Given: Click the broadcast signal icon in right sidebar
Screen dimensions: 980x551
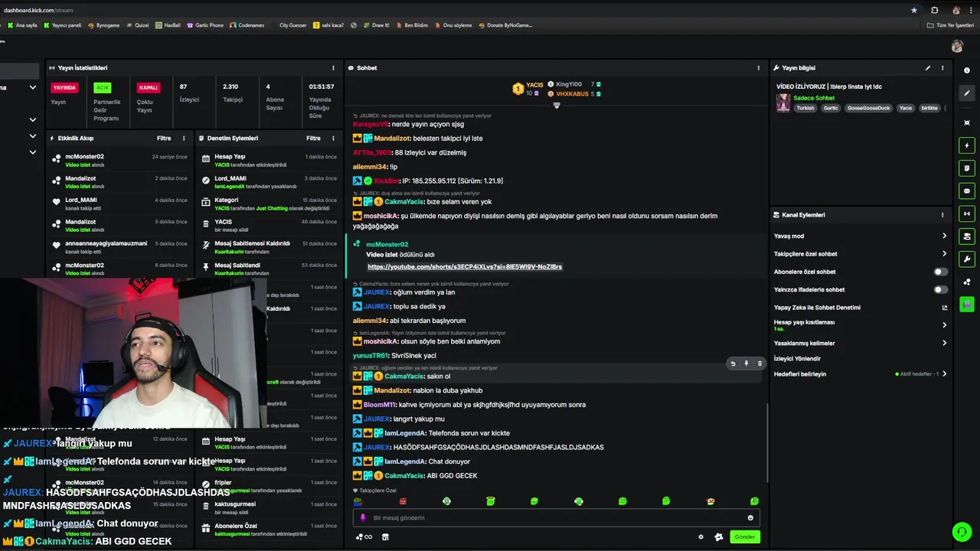Looking at the screenshot, I should coord(967,214).
